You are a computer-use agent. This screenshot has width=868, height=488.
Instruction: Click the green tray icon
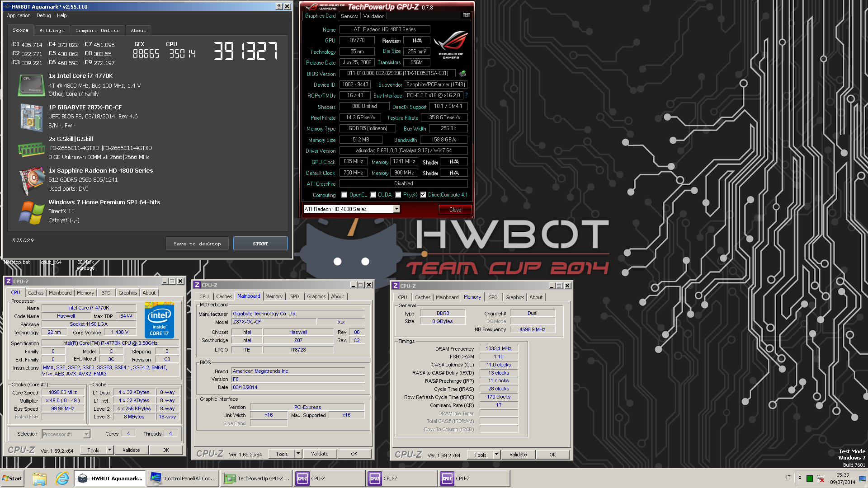pos(810,479)
